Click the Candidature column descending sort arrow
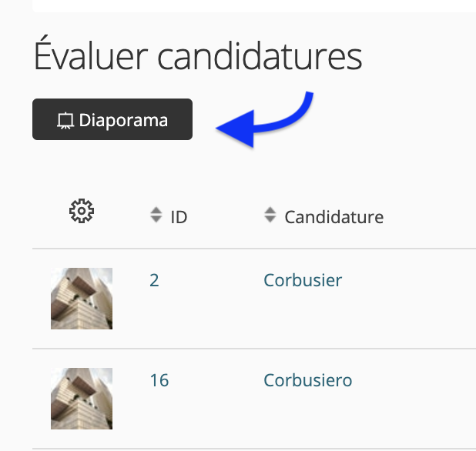The height and width of the screenshot is (451, 476). tap(270, 219)
